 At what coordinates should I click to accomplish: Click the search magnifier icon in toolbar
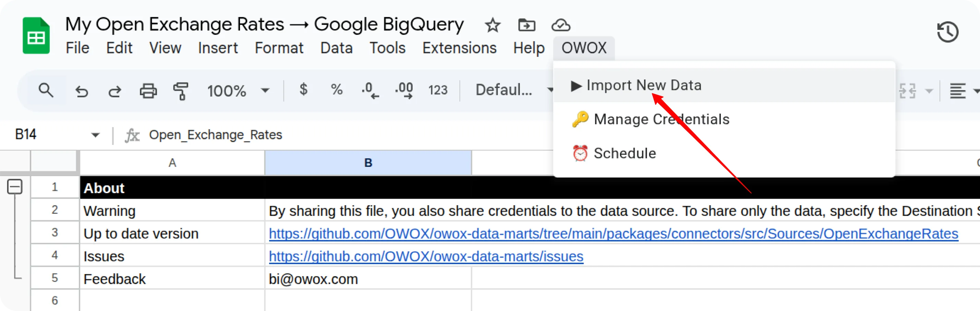[46, 90]
